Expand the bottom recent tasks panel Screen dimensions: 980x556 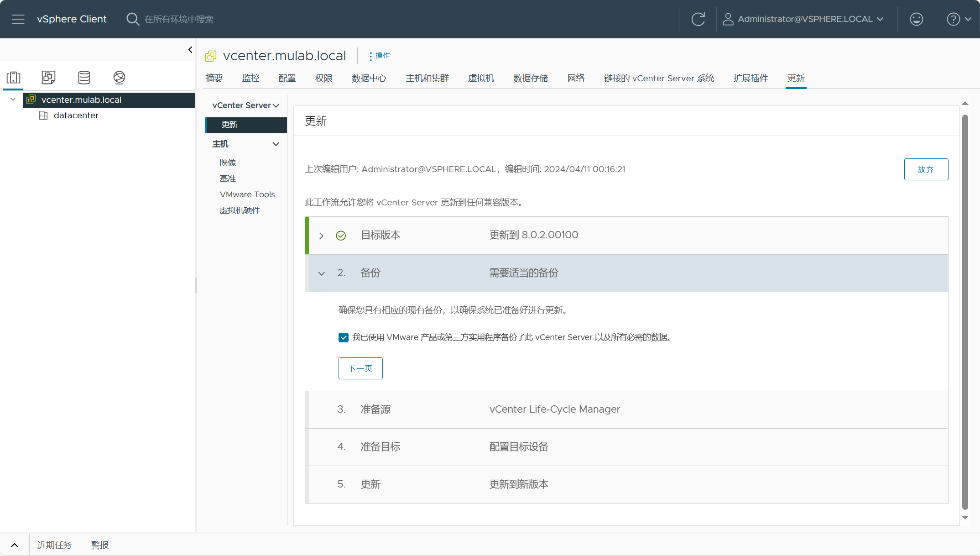point(15,545)
